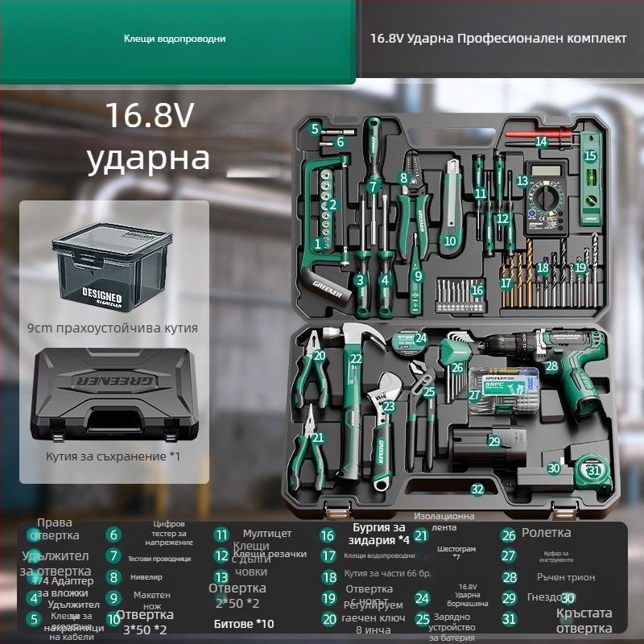This screenshot has height=644, width=644.
Task: Click legend entry "Мултицет"
Action: [x=267, y=533]
